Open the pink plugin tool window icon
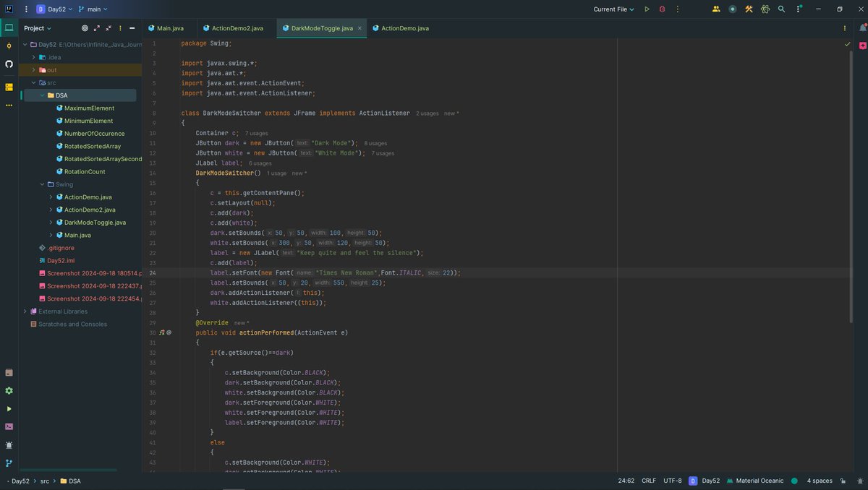Screen dimensions: 868x490 pyautogui.click(x=863, y=46)
